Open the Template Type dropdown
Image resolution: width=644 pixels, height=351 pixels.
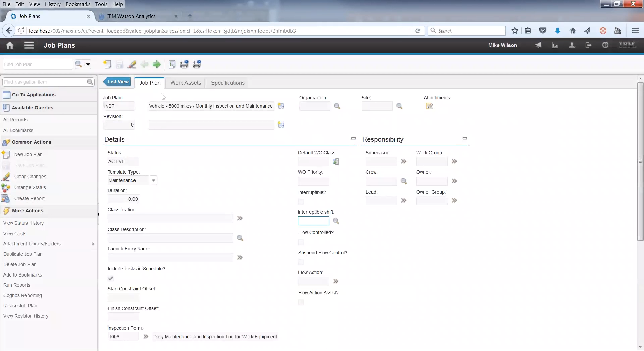coord(153,180)
